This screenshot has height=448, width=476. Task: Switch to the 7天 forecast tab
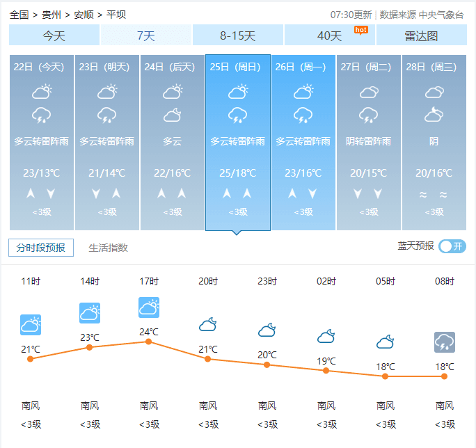(146, 35)
